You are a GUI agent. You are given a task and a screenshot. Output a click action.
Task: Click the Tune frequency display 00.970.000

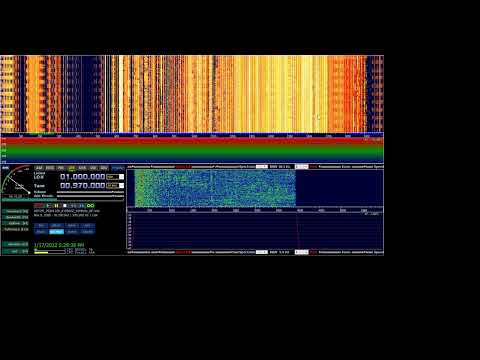point(83,185)
